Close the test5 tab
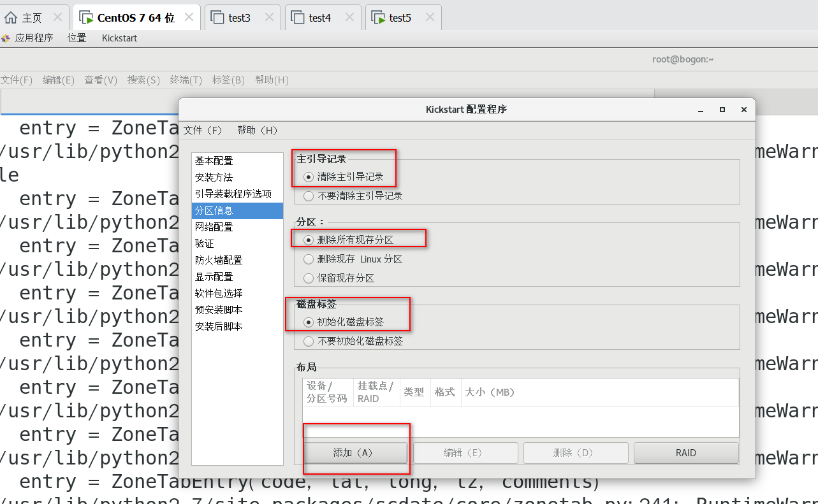Screen dimensions: 818x504 (x=430, y=17)
